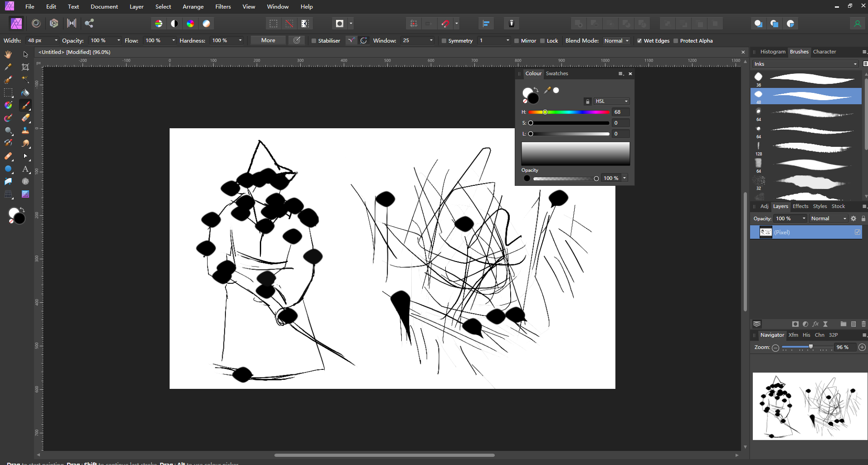Viewport: 868px width, 465px height.
Task: Apply Auto White Balance from toolbar
Action: click(206, 24)
